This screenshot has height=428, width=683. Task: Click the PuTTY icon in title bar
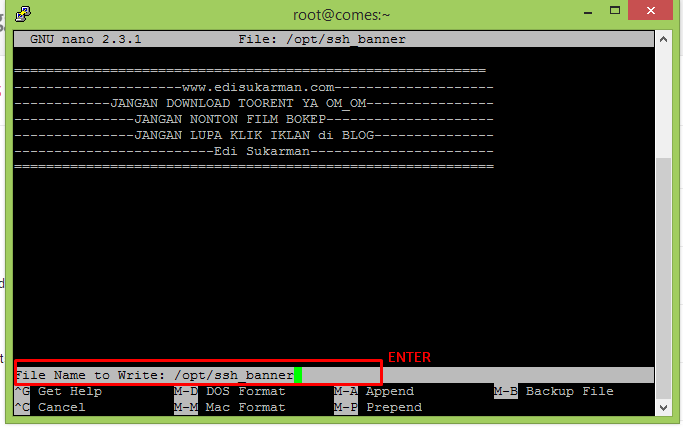[x=23, y=14]
